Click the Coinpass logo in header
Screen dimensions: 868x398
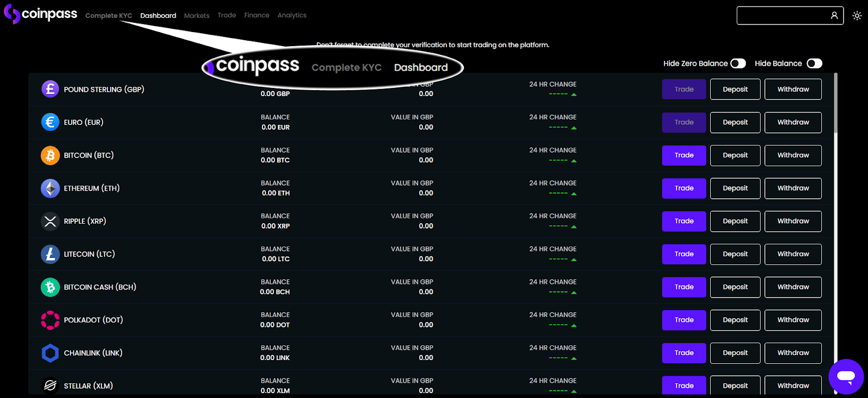41,14
